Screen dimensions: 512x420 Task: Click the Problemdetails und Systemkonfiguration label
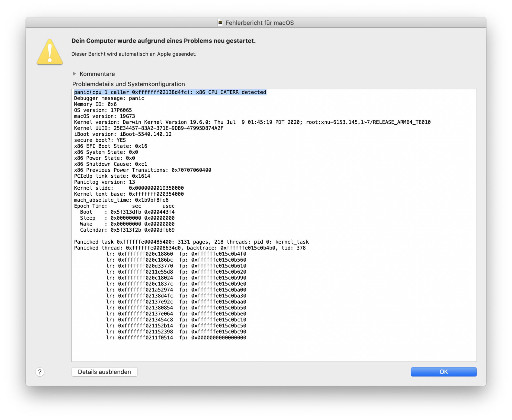pos(128,84)
